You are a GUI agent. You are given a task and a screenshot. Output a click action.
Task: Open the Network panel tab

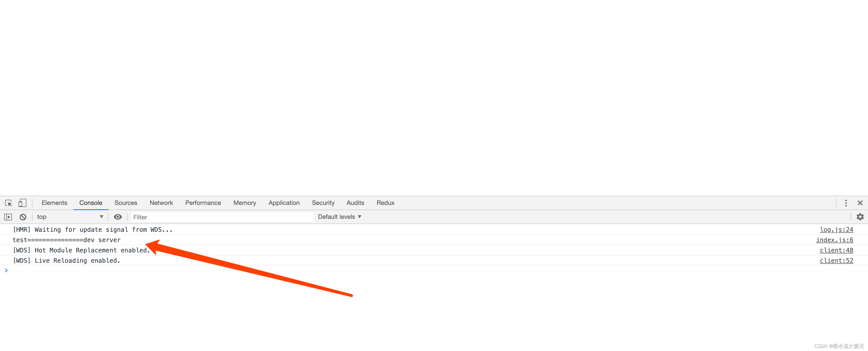coord(161,203)
